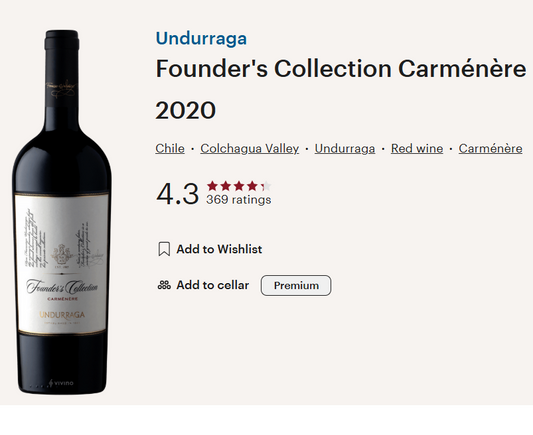The image size is (533, 435).
Task: Open the blue Undurraga winery heading
Action: pos(201,38)
